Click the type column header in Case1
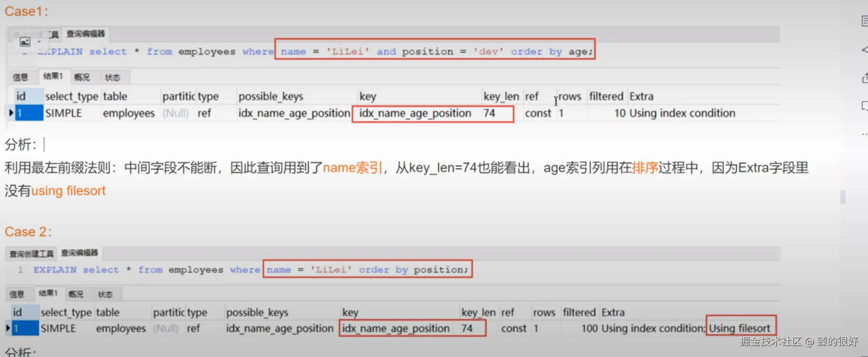 coord(208,96)
